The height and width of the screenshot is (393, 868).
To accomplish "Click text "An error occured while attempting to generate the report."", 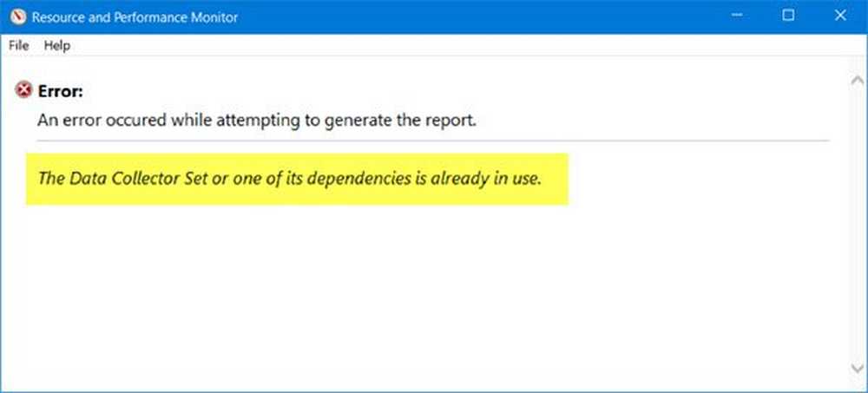I will [x=257, y=120].
